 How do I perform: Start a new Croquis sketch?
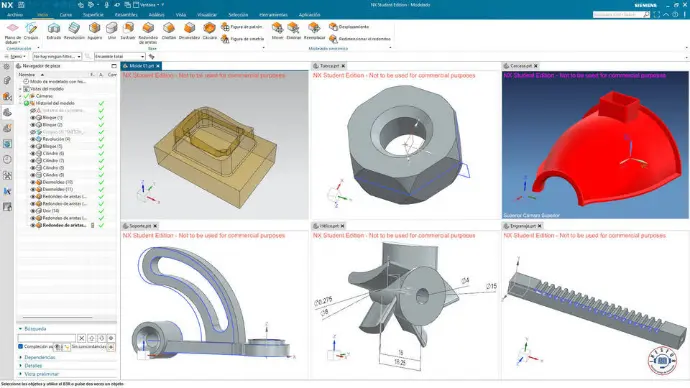[x=31, y=31]
